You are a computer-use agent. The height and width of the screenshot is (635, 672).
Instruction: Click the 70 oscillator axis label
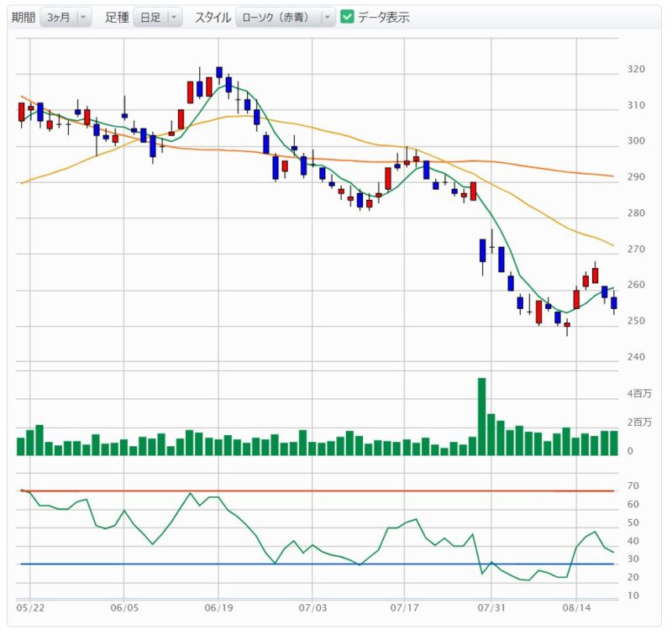633,485
